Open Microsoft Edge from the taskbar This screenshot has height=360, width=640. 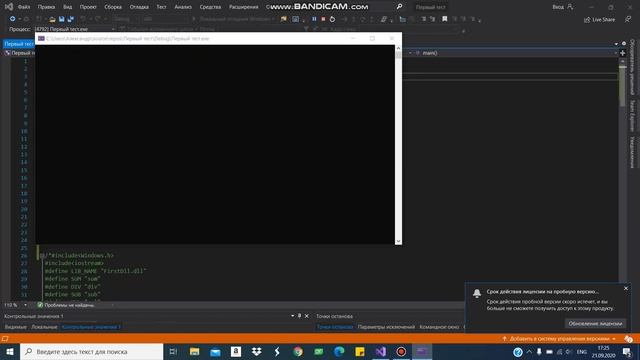pos(339,351)
